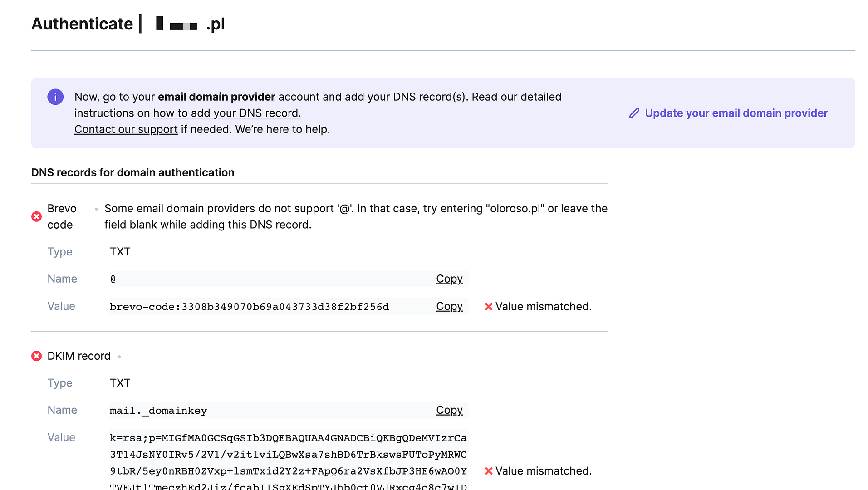Select the DKIM k=rsa value text box
This screenshot has height=490, width=868.
click(289, 460)
